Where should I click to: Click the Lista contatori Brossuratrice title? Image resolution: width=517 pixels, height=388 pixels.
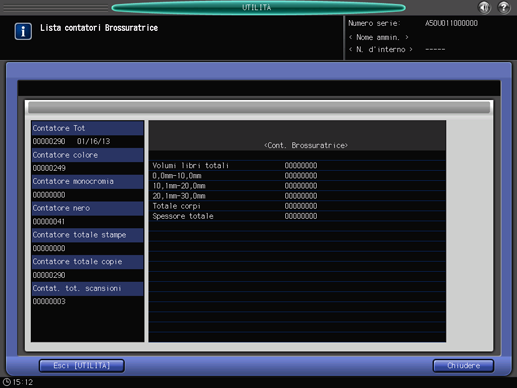click(x=99, y=28)
